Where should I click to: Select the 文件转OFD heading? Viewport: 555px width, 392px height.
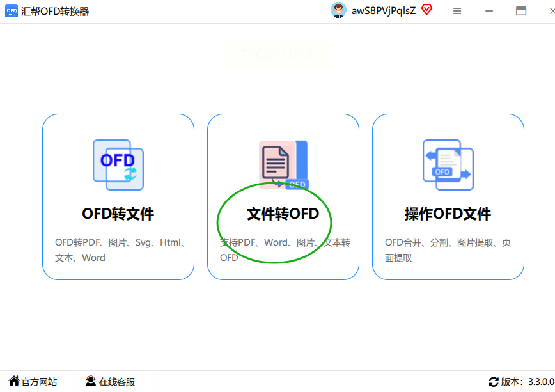(283, 214)
